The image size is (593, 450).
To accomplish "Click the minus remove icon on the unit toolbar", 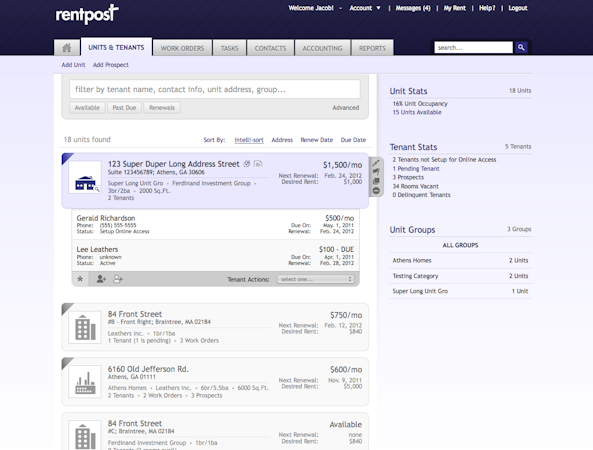I will click(x=376, y=191).
